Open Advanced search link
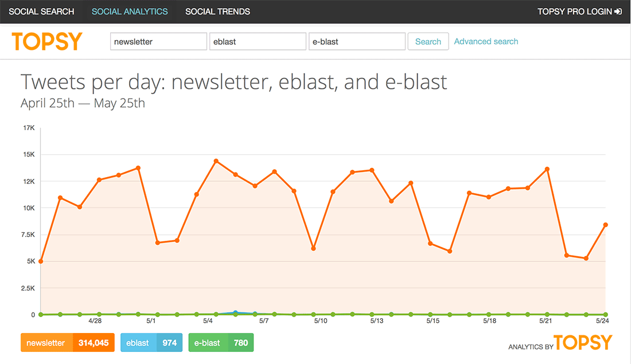 (x=486, y=41)
